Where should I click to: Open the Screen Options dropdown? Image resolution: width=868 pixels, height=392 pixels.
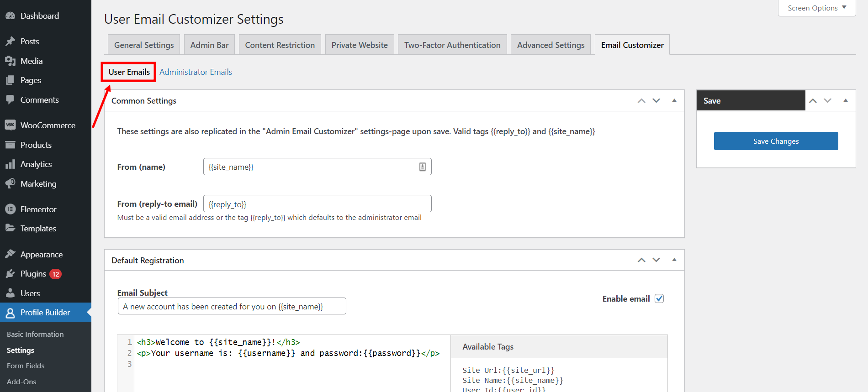(x=816, y=8)
